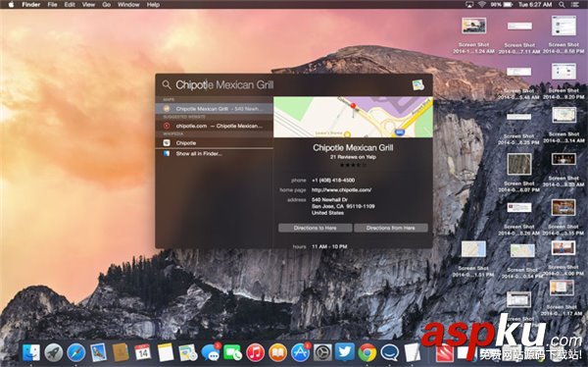Image resolution: width=588 pixels, height=367 pixels.
Task: Open the Finder menu
Action: coord(30,5)
